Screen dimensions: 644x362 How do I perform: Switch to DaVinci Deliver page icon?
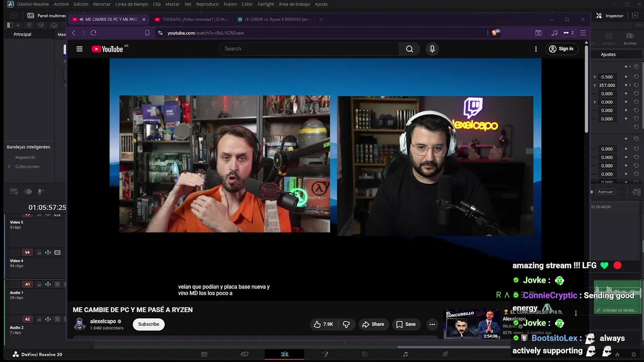click(x=445, y=354)
